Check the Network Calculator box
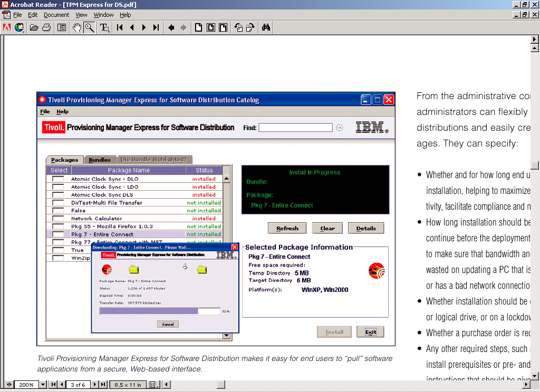The image size is (540, 392). pos(58,219)
